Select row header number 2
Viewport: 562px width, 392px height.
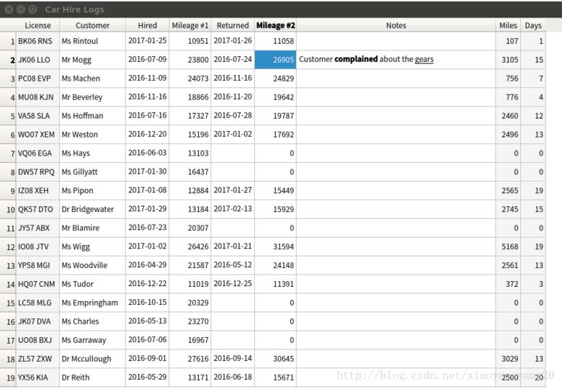point(8,60)
